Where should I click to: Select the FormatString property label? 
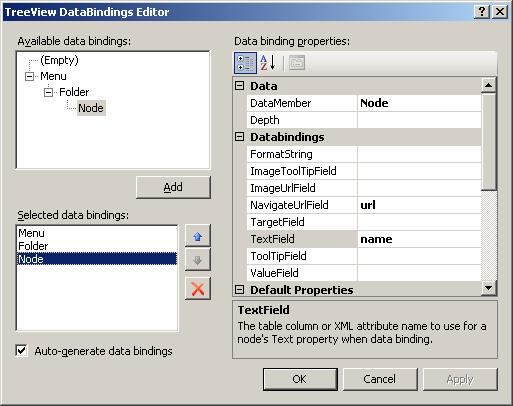(302, 154)
